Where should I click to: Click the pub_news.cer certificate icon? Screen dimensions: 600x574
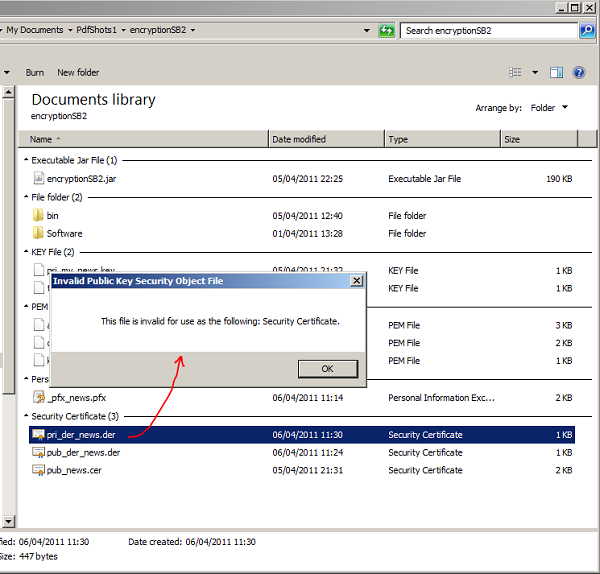(38, 470)
